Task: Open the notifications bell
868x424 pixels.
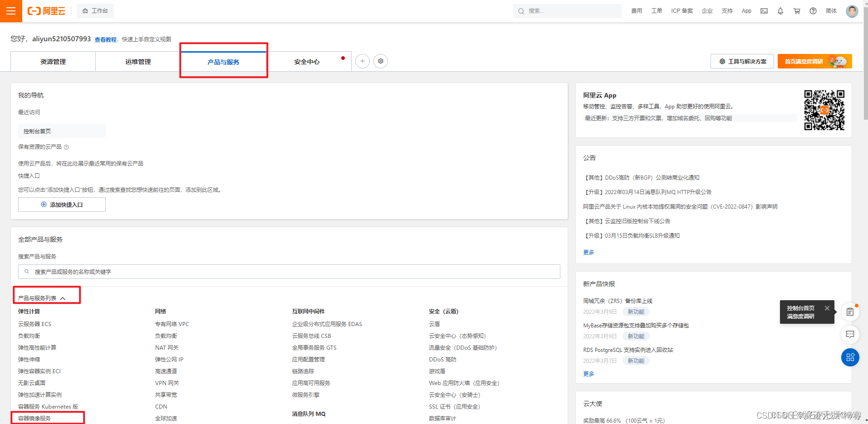Action: 780,11
